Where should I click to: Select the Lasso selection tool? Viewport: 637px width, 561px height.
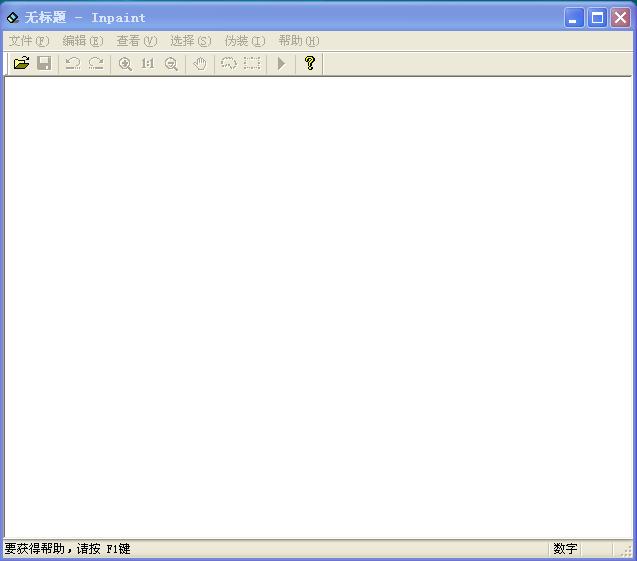229,63
